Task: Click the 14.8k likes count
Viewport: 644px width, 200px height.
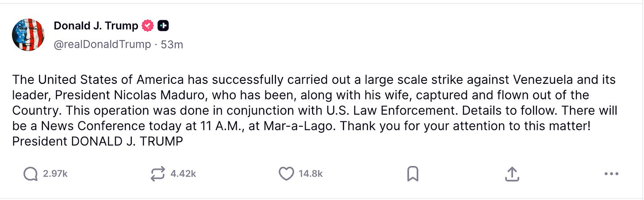Action: click(310, 174)
